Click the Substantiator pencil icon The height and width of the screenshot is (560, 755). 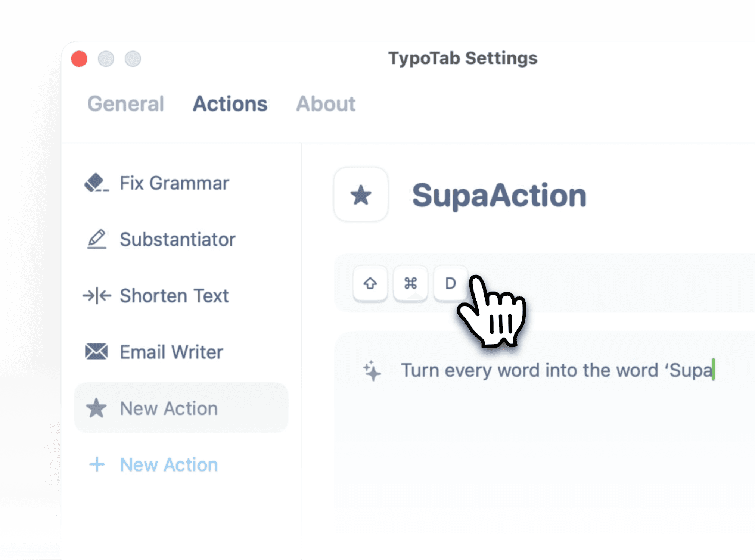coord(97,239)
